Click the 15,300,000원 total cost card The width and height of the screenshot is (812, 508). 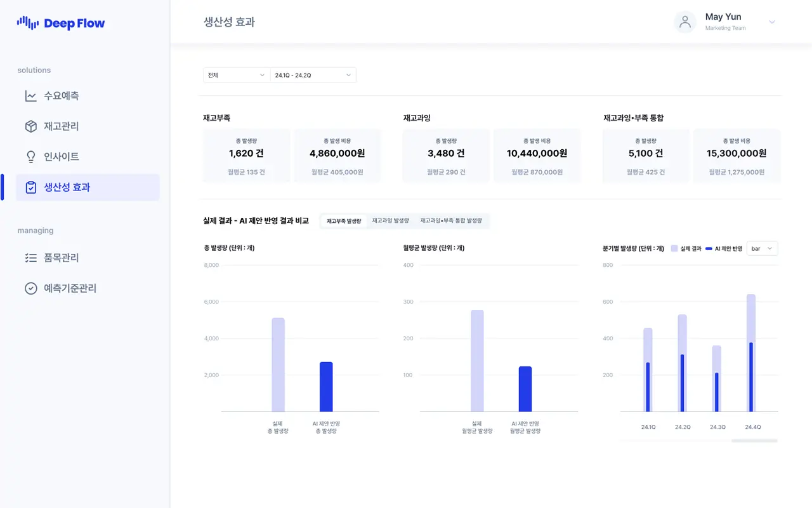(737, 156)
